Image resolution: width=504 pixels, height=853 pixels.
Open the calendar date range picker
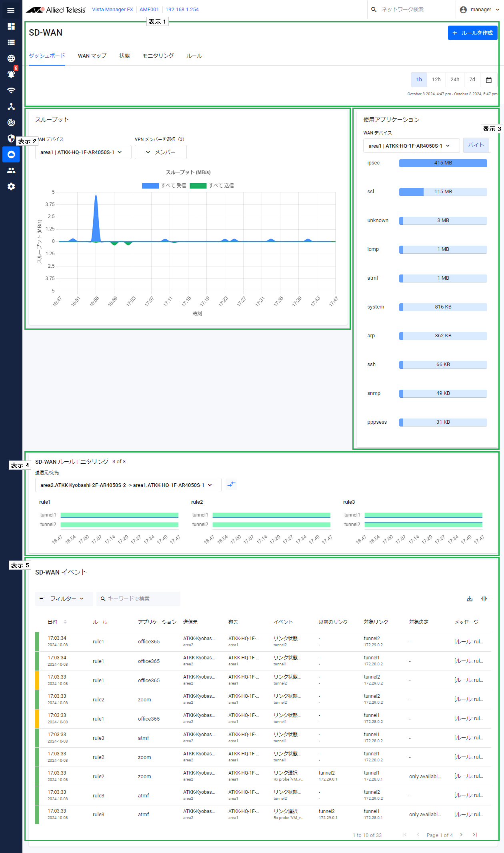pos(488,80)
